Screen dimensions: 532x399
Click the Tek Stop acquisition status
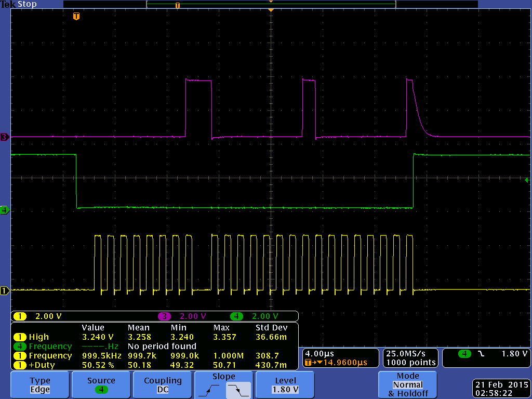(18, 4)
